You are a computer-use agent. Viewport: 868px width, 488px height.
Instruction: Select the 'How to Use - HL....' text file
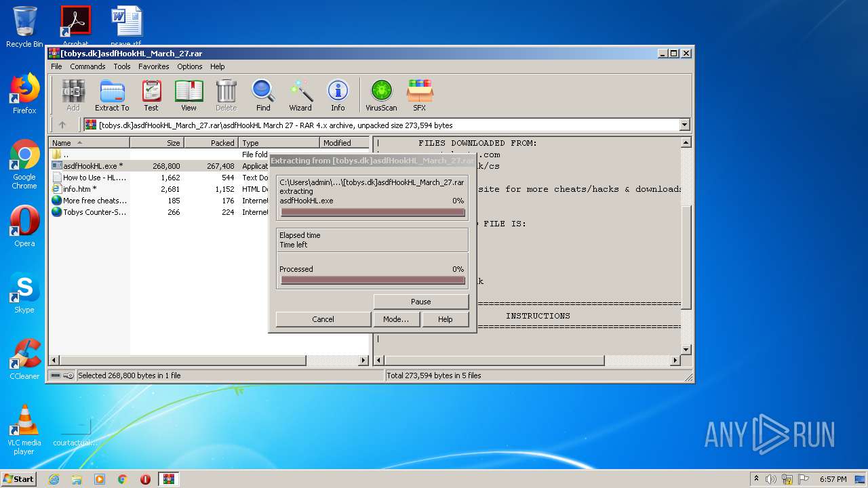click(159, 178)
